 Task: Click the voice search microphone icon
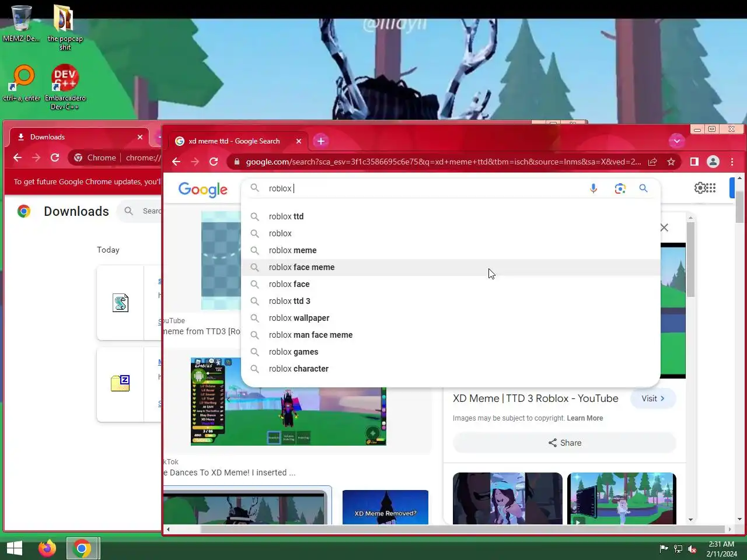(x=594, y=188)
